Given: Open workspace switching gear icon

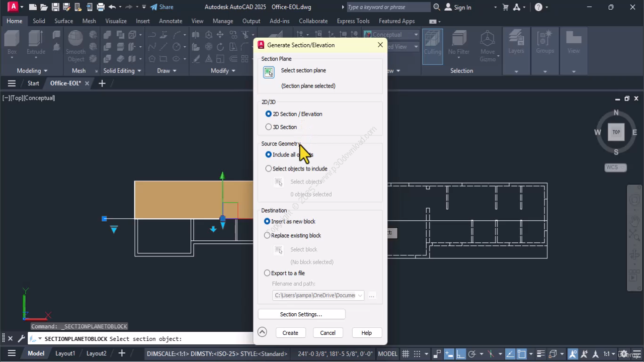Looking at the screenshot, I should [x=623, y=353].
